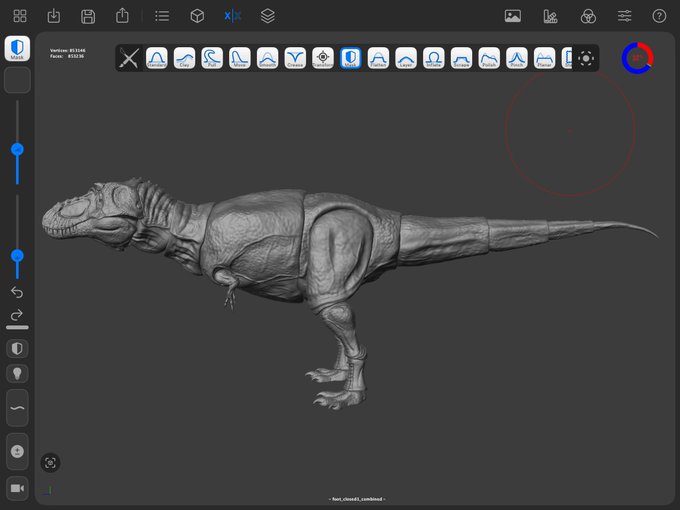Click the current Mask tool button
Screen dimensions: 680x510
pyautogui.click(x=17, y=48)
